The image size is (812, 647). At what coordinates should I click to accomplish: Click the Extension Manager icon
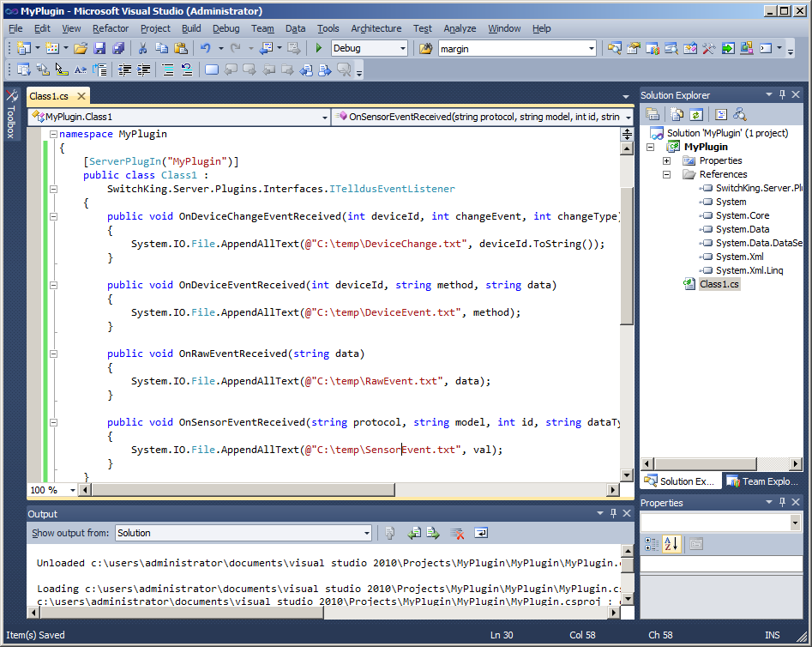tap(747, 48)
